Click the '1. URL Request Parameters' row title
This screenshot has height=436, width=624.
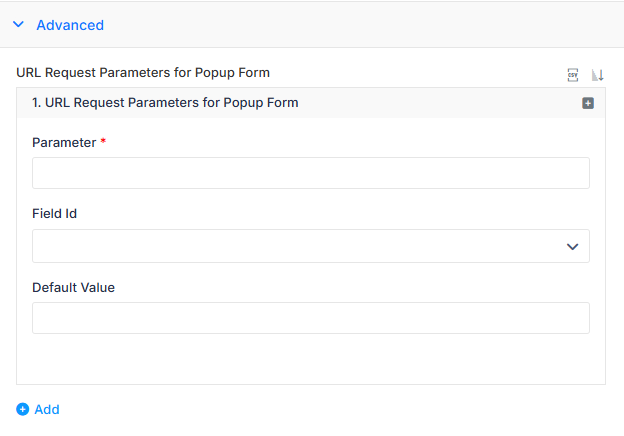(x=165, y=103)
